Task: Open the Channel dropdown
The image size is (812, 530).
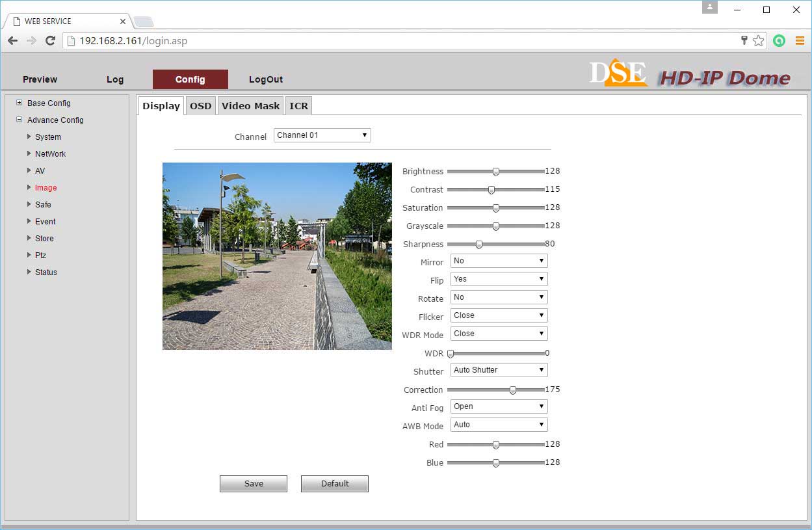Action: (322, 135)
